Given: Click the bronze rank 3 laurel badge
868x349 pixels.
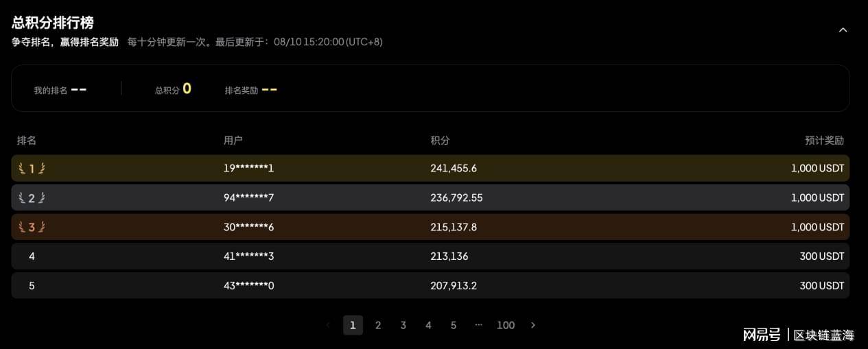Looking at the screenshot, I should 32,227.
